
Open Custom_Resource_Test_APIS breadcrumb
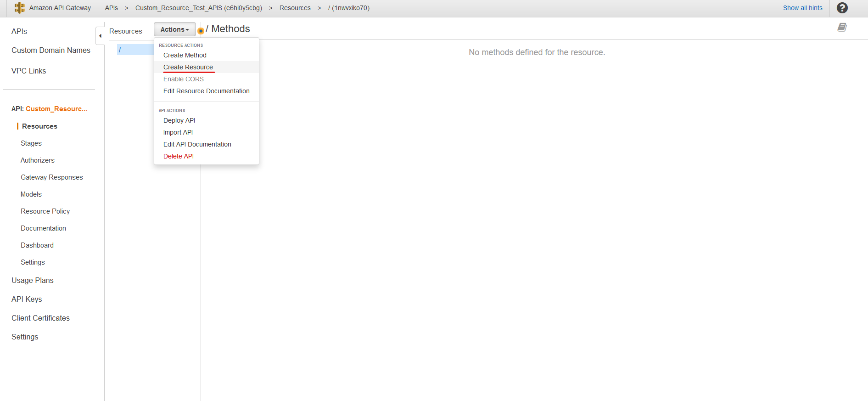pyautogui.click(x=199, y=8)
